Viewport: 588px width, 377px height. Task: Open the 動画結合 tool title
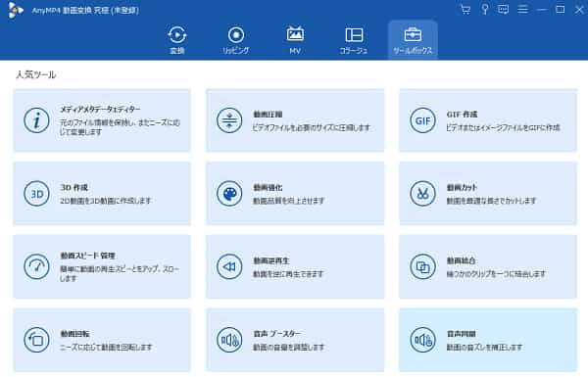tap(461, 260)
